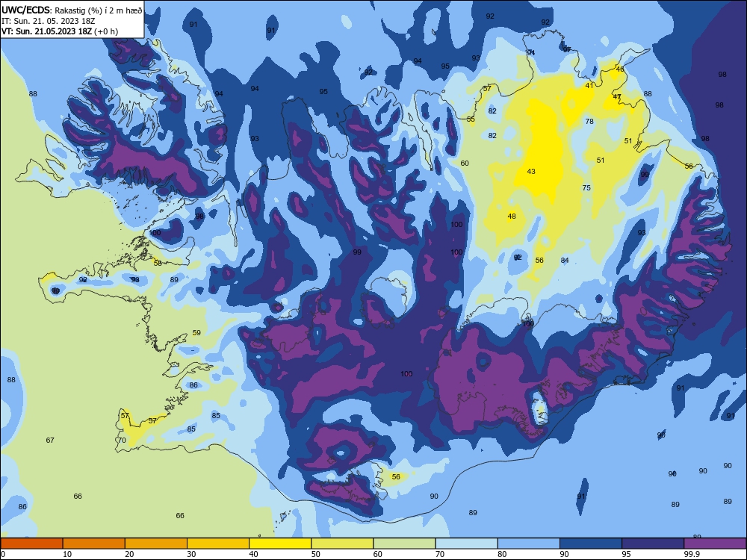Screen dimensions: 747x560
Task: Click the purple legend swatch above 99.9
Action: [715, 544]
